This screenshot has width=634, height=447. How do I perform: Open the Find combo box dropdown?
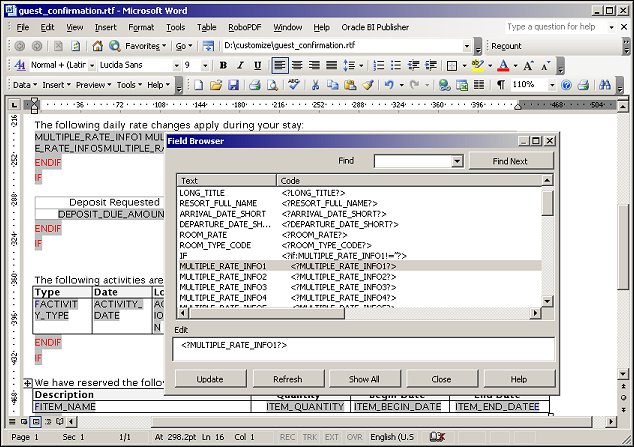457,161
